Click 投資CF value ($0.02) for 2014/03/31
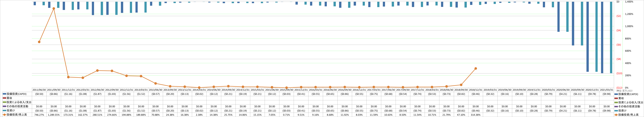The width and height of the screenshot is (644, 117). coord(199,111)
